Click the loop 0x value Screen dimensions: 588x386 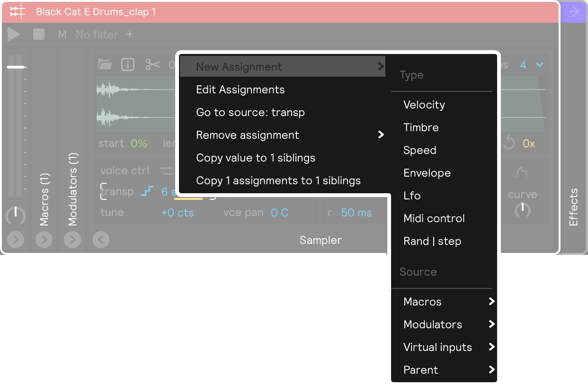coord(529,144)
